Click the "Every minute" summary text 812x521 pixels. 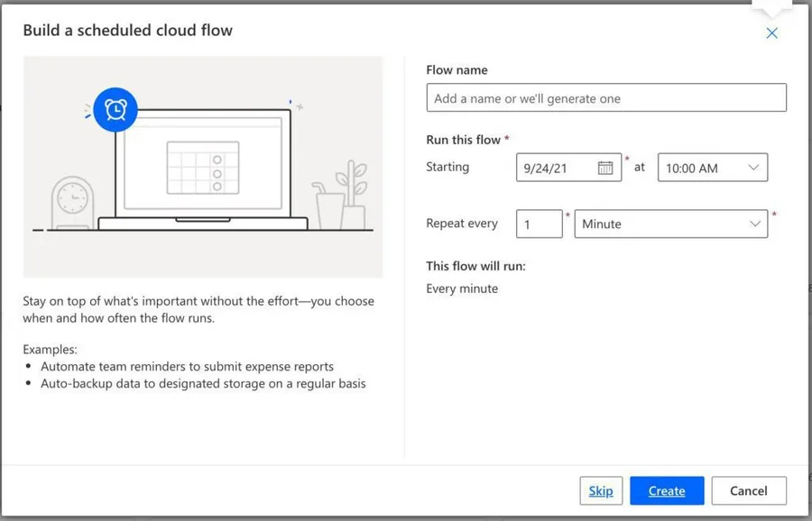(462, 288)
